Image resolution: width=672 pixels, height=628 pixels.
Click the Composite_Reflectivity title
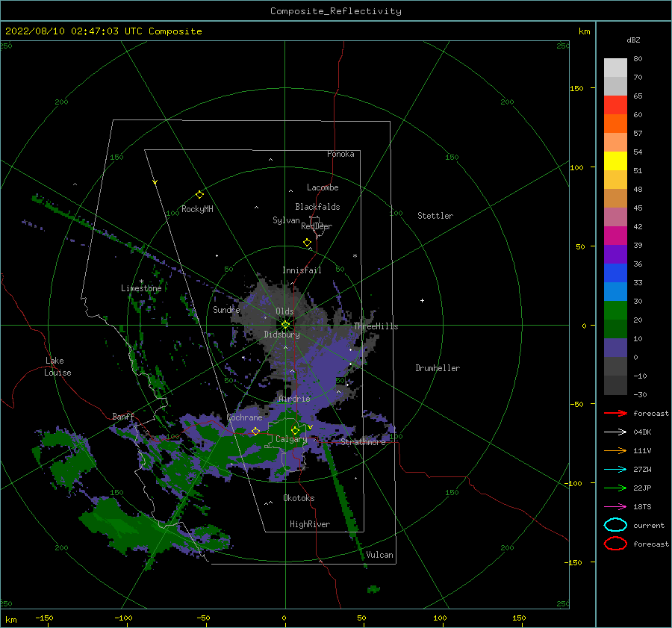(x=336, y=11)
